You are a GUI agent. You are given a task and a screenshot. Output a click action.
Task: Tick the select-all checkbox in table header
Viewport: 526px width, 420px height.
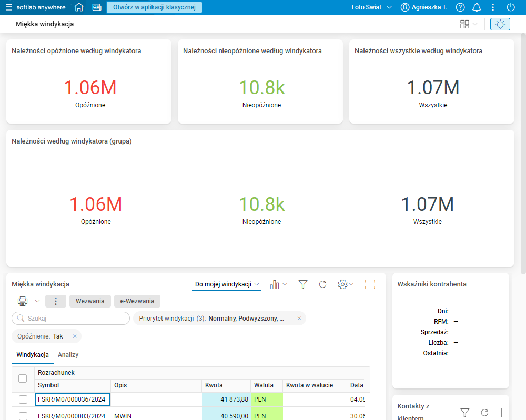click(x=23, y=378)
